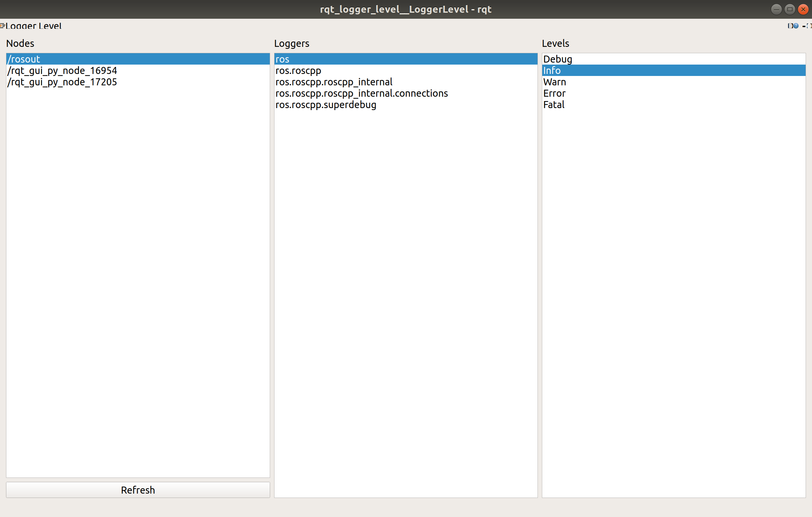The width and height of the screenshot is (812, 517).
Task: Select the roscpp_internal.connections logger
Action: click(362, 93)
